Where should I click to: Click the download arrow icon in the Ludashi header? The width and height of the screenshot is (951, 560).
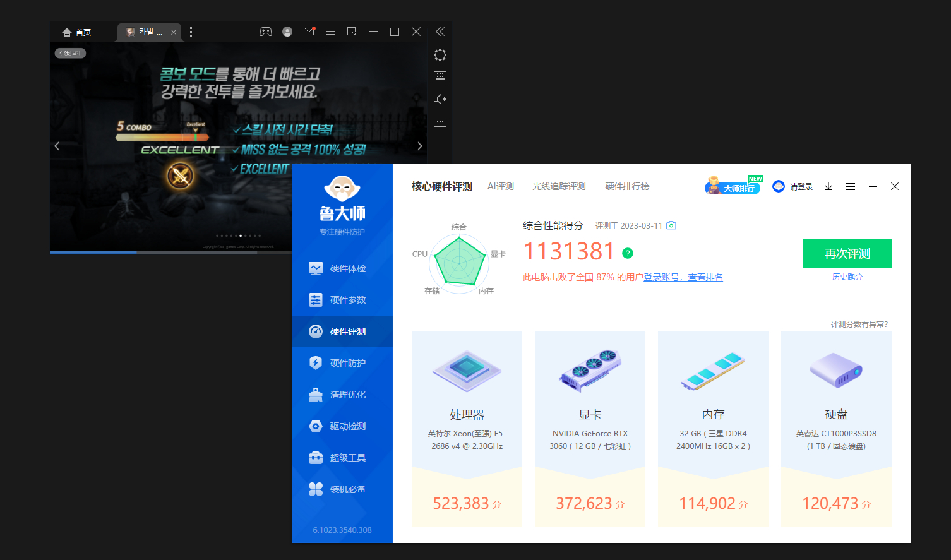(x=828, y=186)
